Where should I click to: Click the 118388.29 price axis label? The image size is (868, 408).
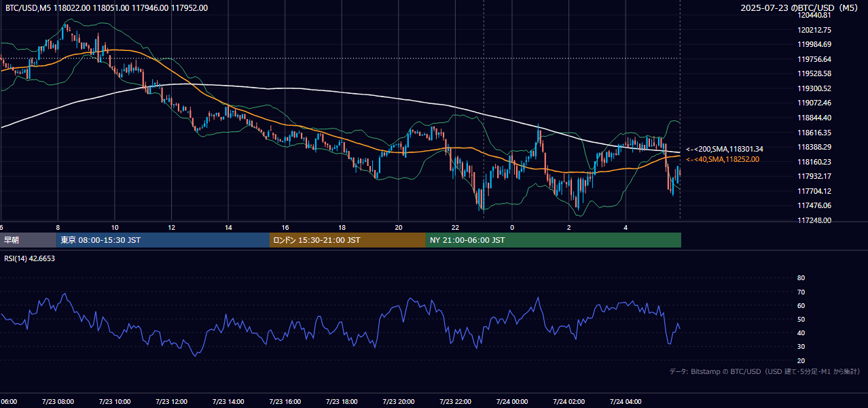[x=814, y=147]
